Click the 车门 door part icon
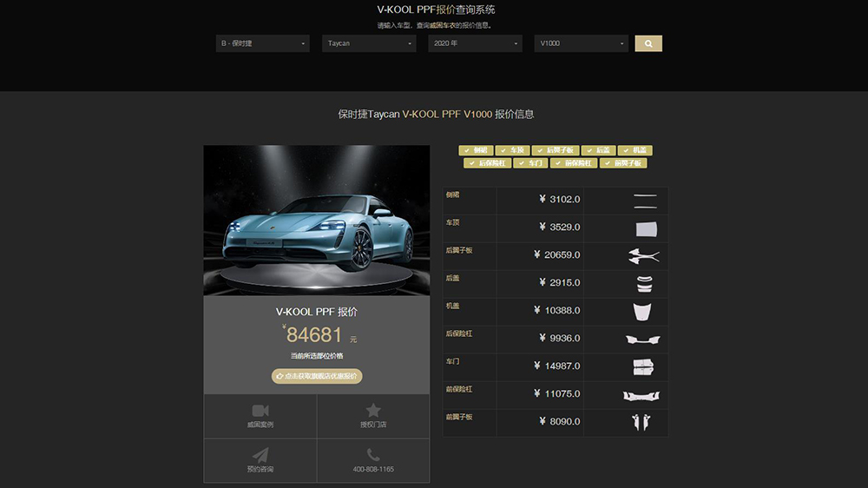The height and width of the screenshot is (488, 868). click(x=643, y=366)
